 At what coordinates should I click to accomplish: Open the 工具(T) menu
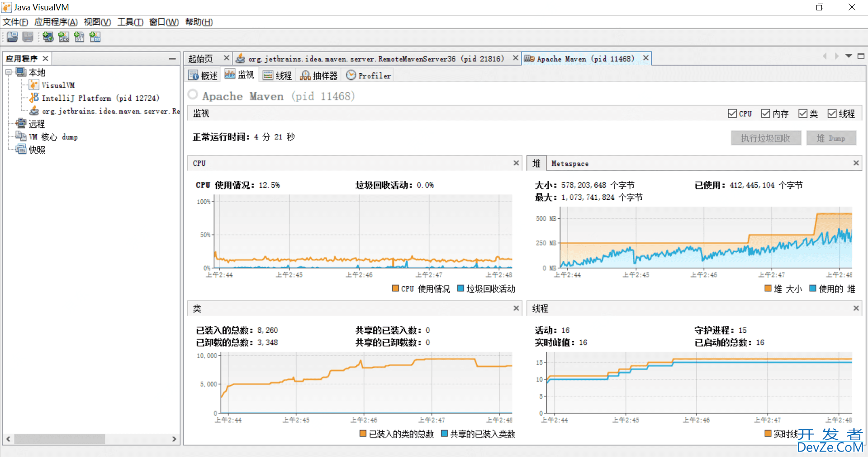coord(130,22)
